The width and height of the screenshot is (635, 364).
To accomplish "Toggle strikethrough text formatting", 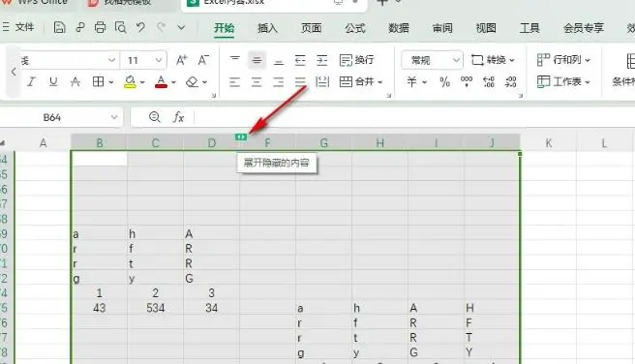I will click(76, 82).
